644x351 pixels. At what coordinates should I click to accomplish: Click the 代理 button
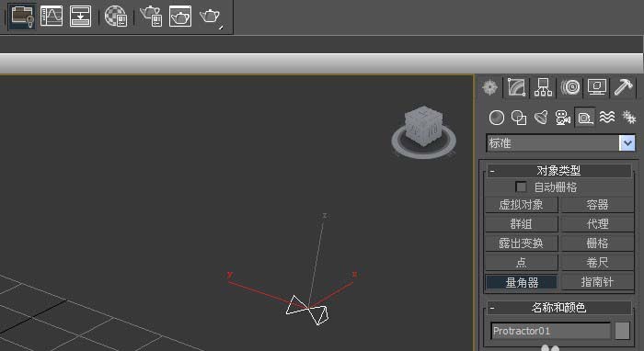point(597,224)
